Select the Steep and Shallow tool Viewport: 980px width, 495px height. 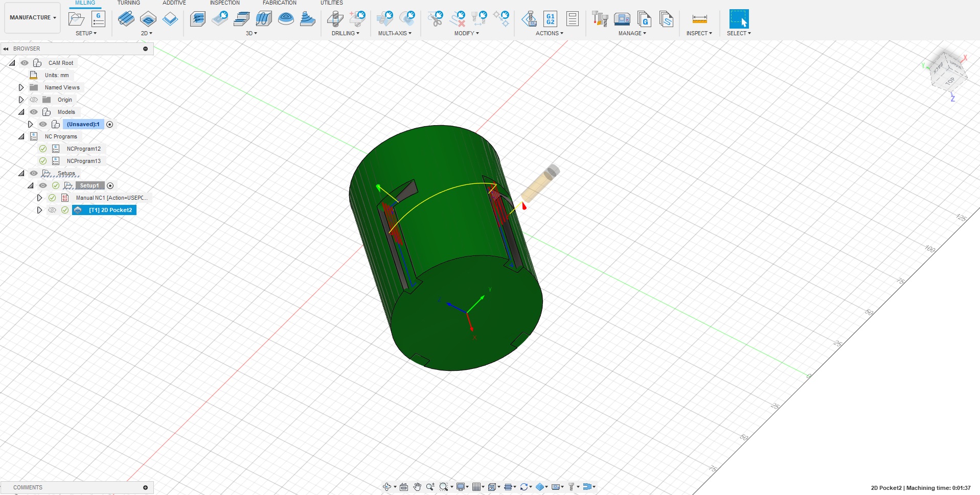point(242,19)
